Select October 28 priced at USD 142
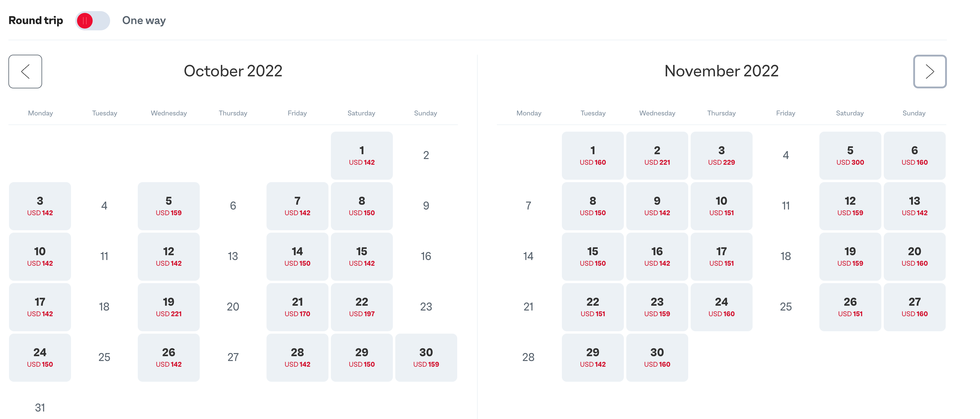The height and width of the screenshot is (419, 980). 297,357
